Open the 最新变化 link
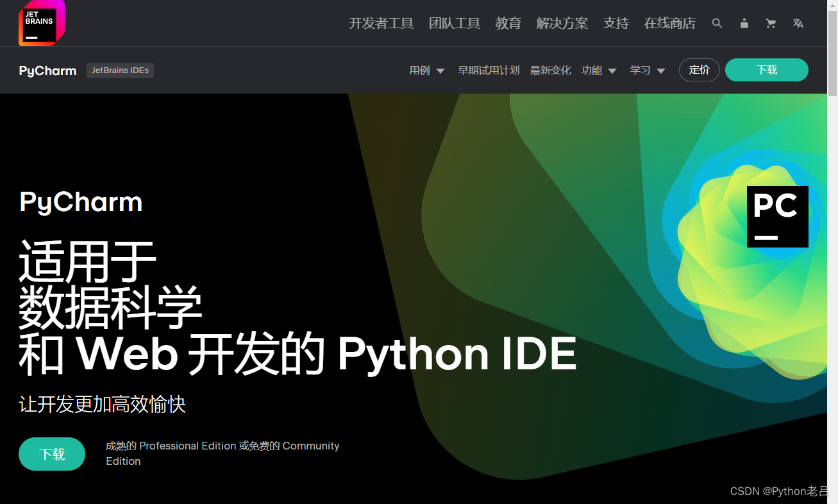Viewport: 838px width, 504px height. pyautogui.click(x=550, y=71)
